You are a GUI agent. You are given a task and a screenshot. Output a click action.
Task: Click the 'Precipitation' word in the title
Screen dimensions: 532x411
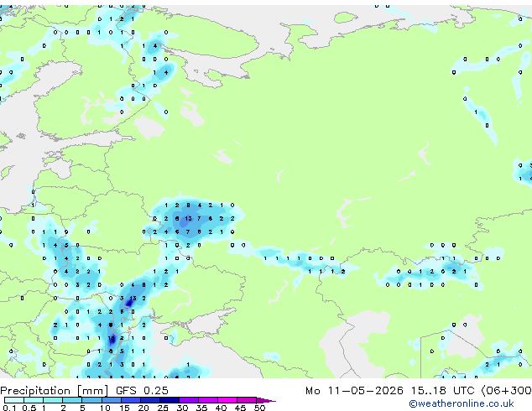[x=35, y=391]
